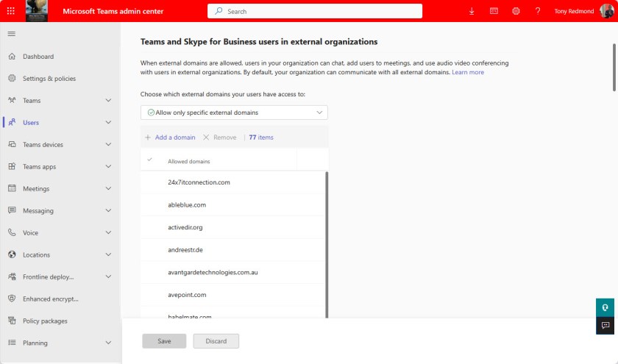This screenshot has height=364, width=618.
Task: Click the X icon beside Remove
Action: pyautogui.click(x=206, y=138)
